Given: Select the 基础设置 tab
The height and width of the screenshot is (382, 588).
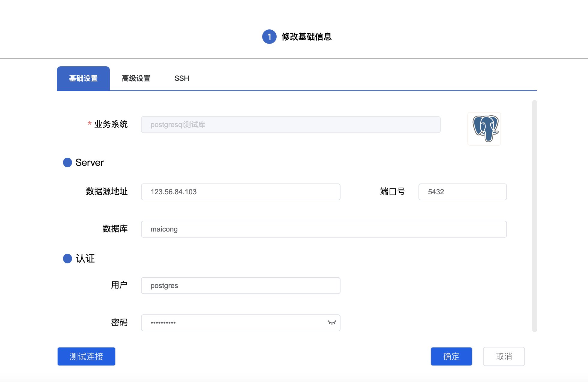Looking at the screenshot, I should tap(83, 78).
